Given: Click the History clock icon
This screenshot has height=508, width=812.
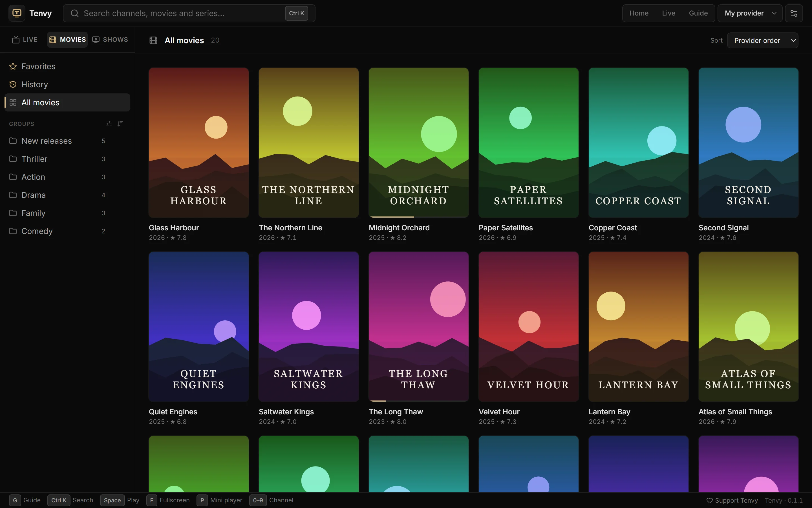Looking at the screenshot, I should click(13, 84).
